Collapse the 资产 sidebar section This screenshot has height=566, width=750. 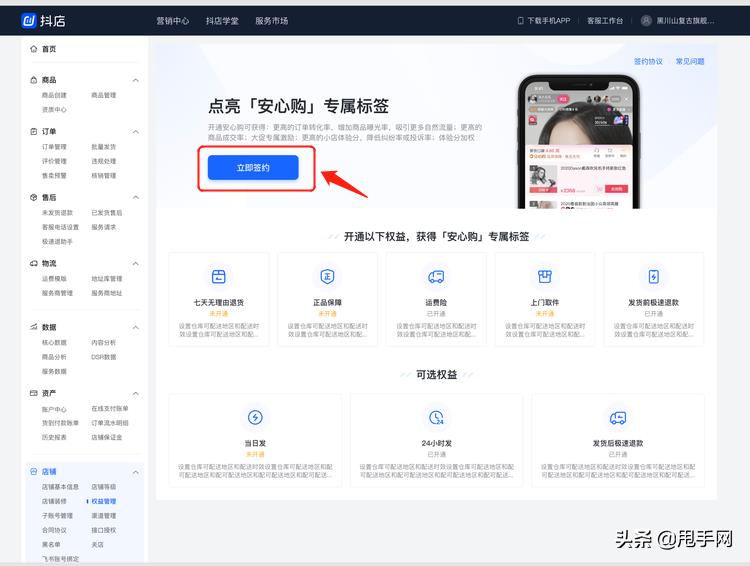[136, 393]
